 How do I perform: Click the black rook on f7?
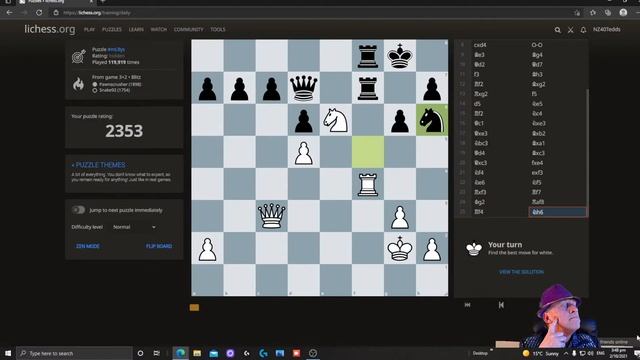[x=368, y=88]
